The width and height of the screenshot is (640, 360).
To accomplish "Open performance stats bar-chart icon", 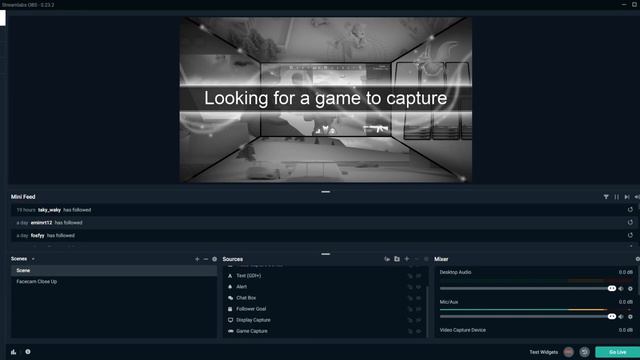I will pyautogui.click(x=13, y=352).
